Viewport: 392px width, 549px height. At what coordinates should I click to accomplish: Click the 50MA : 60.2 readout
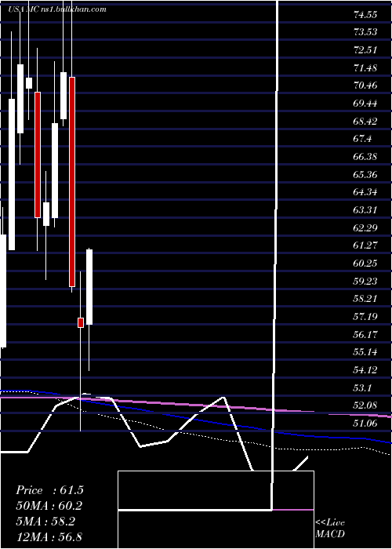tap(49, 506)
